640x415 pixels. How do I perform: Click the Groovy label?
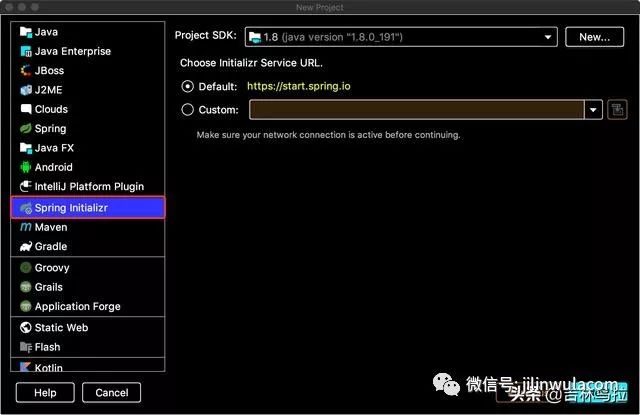52,268
